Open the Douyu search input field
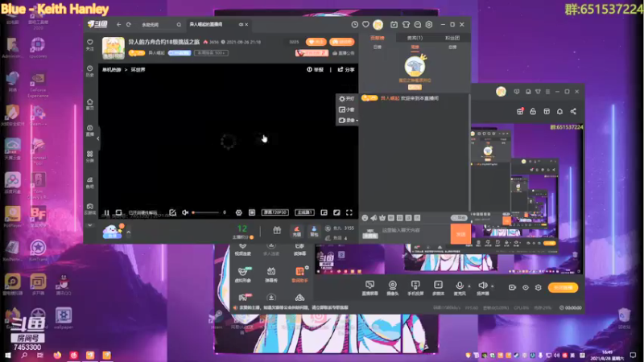The height and width of the screenshot is (362, 644). point(157,25)
